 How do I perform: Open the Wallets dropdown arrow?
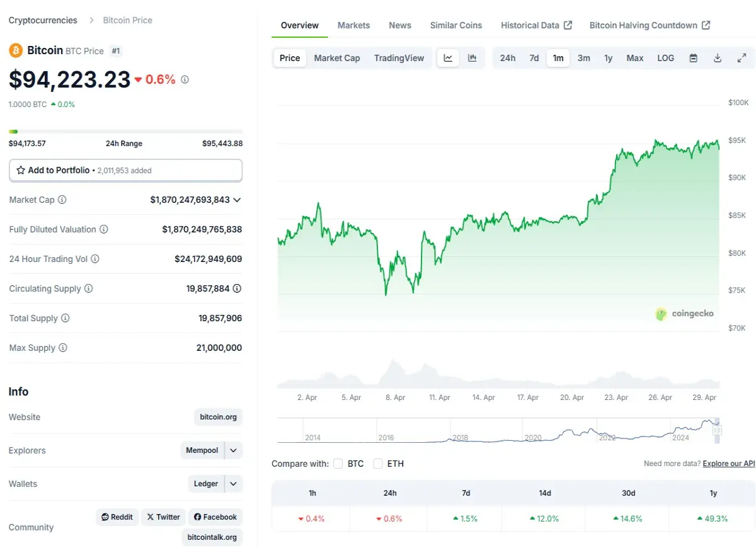[234, 484]
